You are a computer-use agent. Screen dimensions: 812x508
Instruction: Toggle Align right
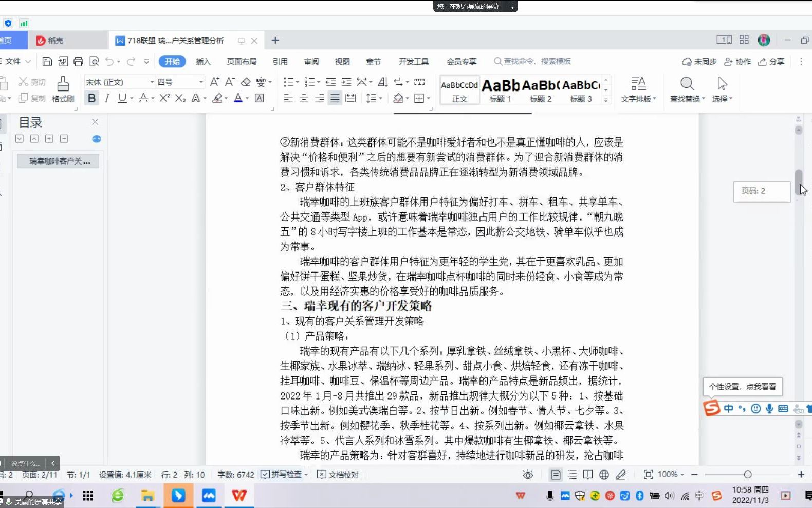coord(319,98)
